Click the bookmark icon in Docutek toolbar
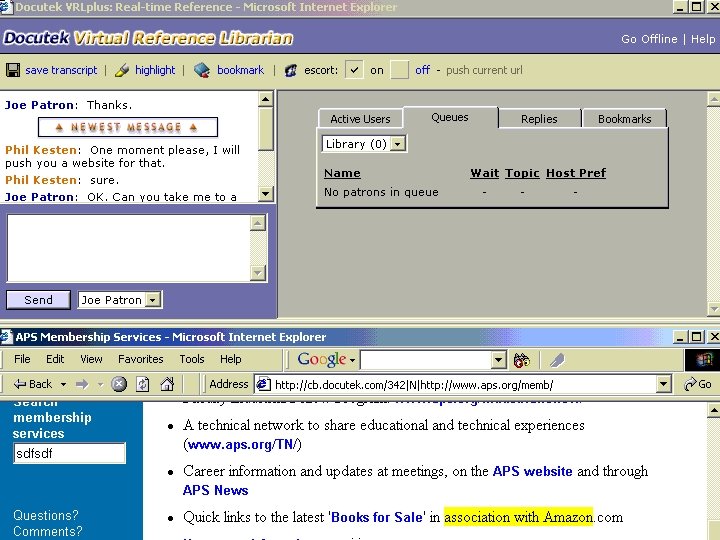 tap(202, 70)
